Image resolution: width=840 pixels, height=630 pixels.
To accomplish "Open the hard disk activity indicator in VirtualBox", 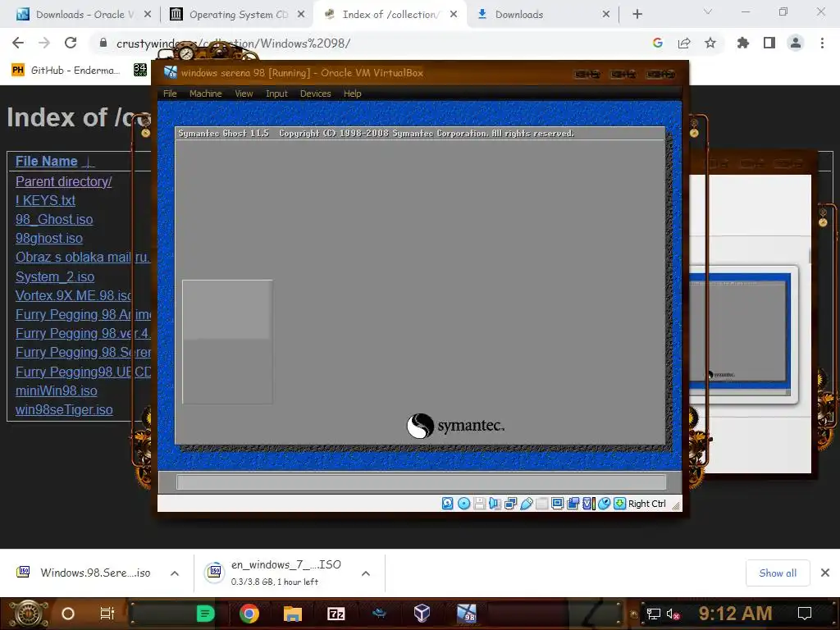I will 447,504.
